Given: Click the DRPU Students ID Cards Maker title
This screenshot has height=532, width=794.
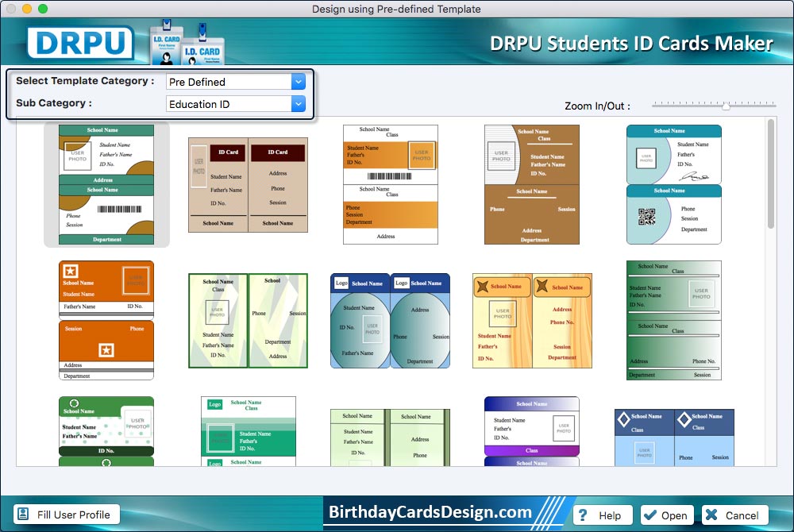Looking at the screenshot, I should point(631,44).
